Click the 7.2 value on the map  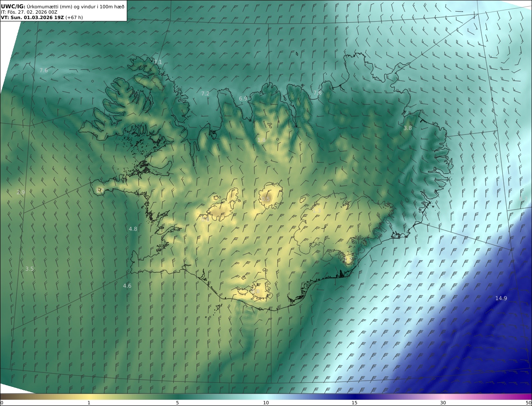point(205,93)
